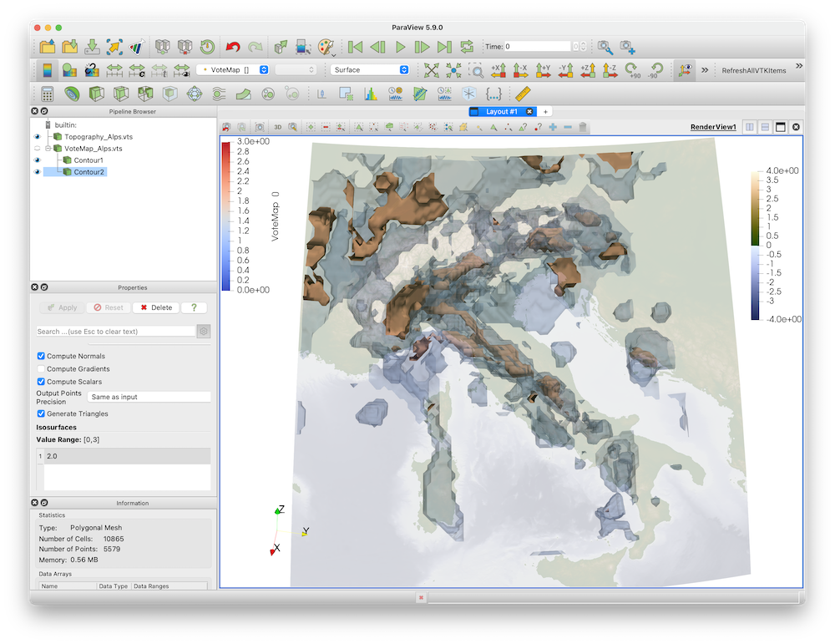Open the Surface representation dropdown

click(x=370, y=70)
